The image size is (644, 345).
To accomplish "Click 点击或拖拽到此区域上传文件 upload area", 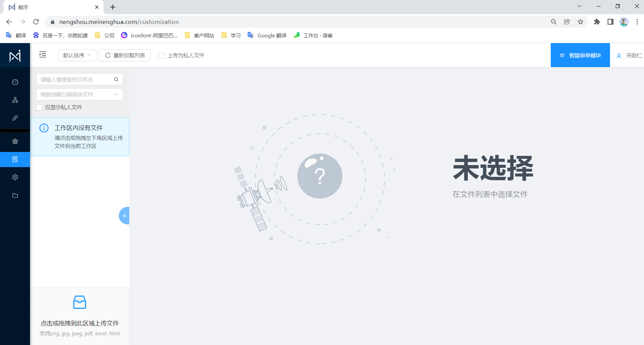I will click(80, 316).
